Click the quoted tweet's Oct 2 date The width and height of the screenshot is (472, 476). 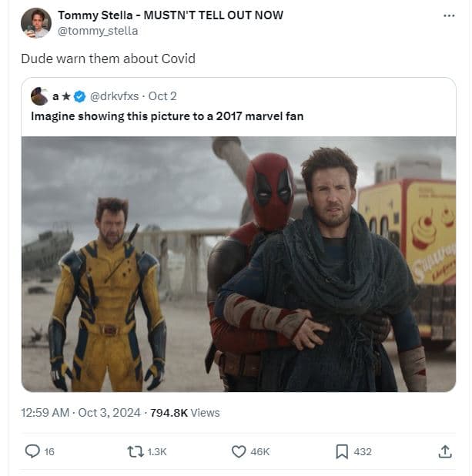pos(162,96)
